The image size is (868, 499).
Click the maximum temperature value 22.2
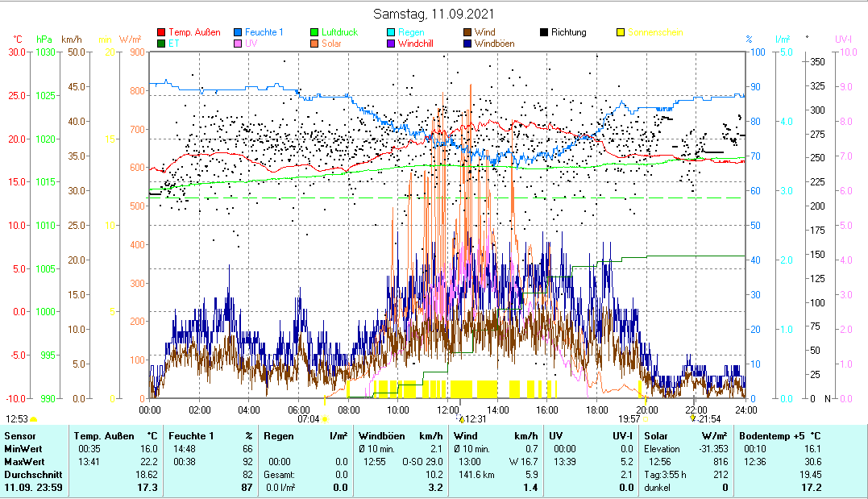[x=149, y=462]
